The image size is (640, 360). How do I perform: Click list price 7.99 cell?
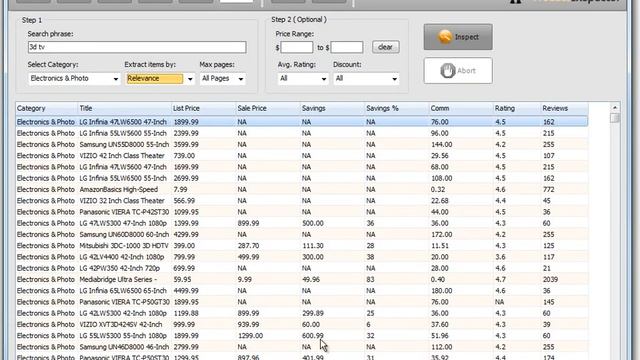(180, 189)
